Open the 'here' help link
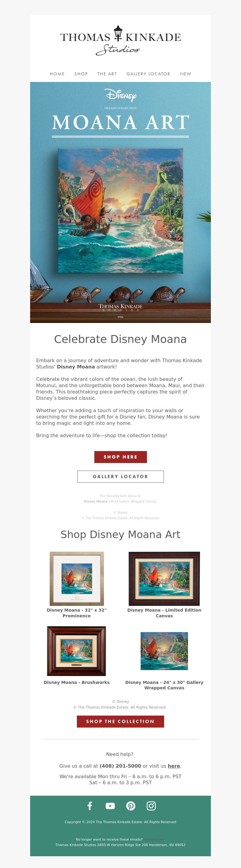The image size is (241, 868). (x=174, y=766)
